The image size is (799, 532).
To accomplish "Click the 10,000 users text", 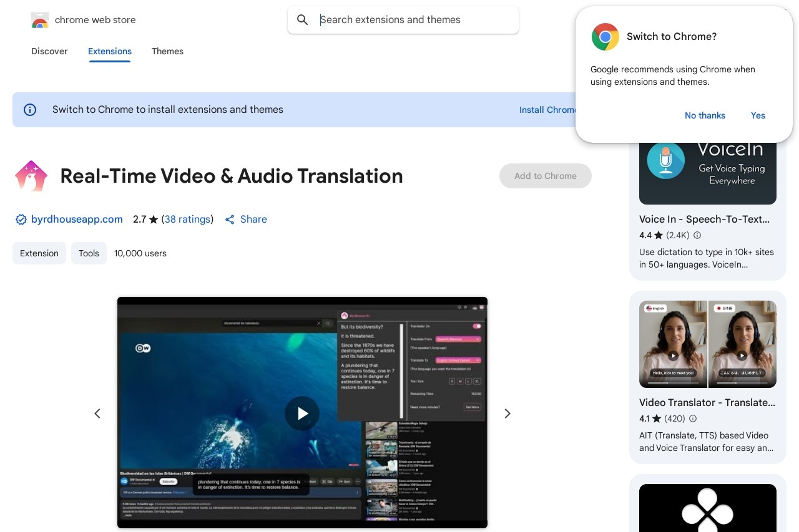I will pos(140,253).
